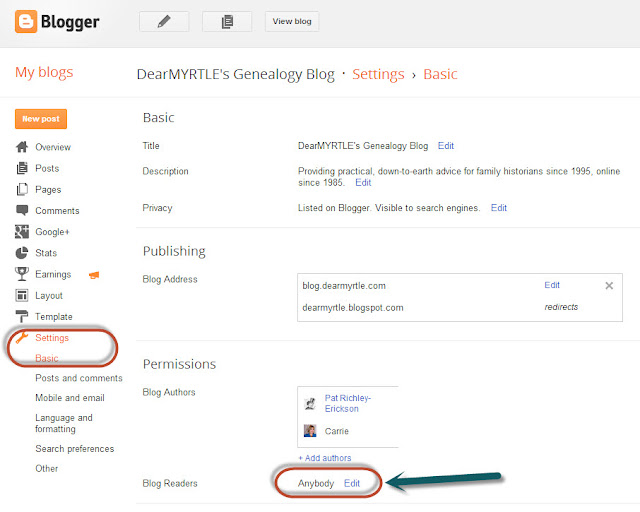The width and height of the screenshot is (640, 512).
Task: Click Pat Richley-Erickson's avatar thumbnail
Action: 310,404
